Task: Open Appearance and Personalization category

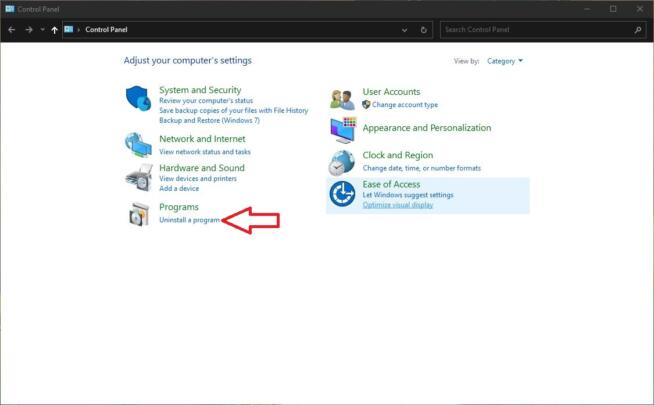Action: coord(427,128)
